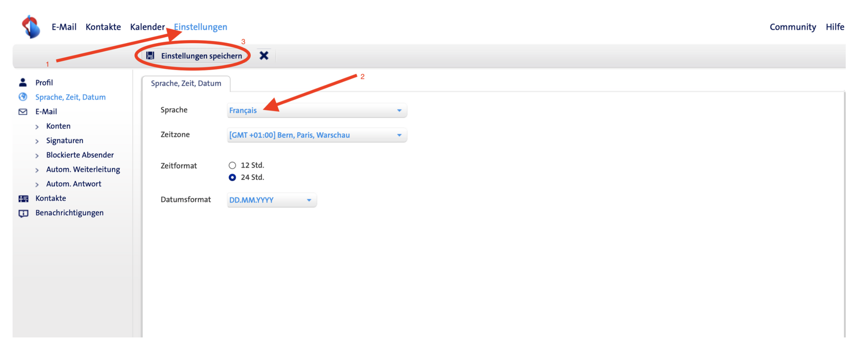
Task: Open the Datumsformat dropdown
Action: tap(271, 200)
